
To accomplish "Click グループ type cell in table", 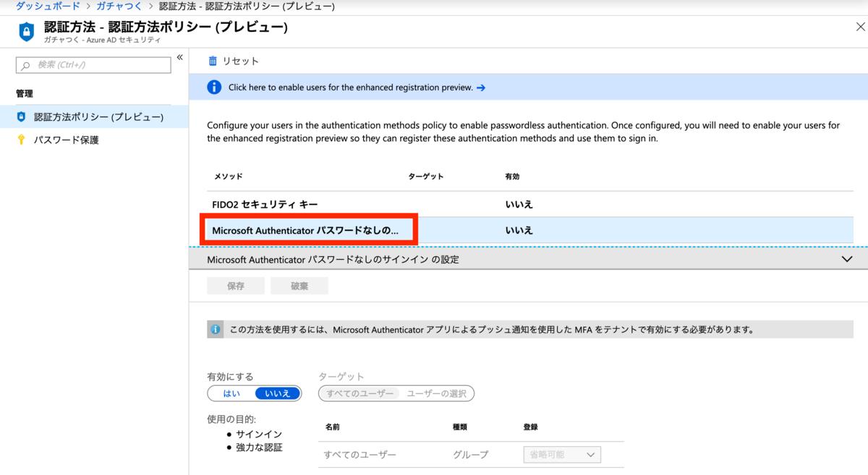I will tap(470, 455).
